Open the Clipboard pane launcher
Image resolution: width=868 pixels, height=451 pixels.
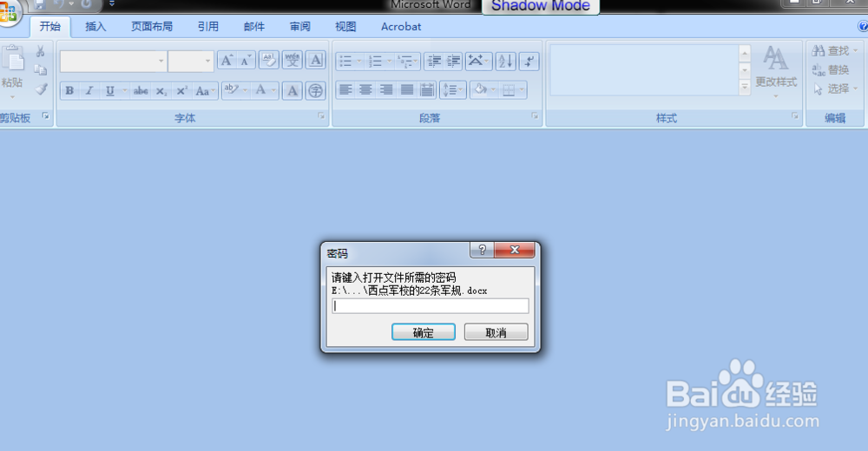pyautogui.click(x=45, y=115)
